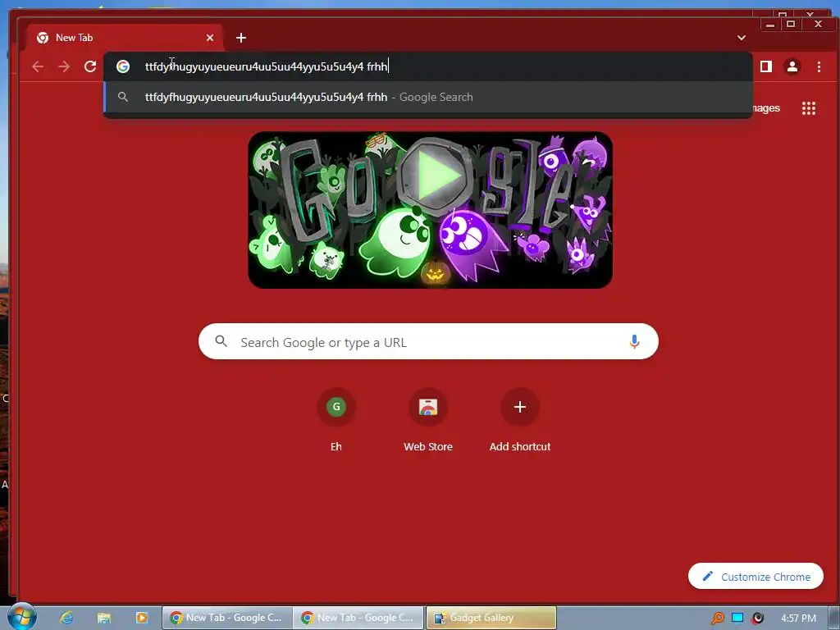Play the Halloween Google Doodle
840x630 pixels.
coord(436,176)
